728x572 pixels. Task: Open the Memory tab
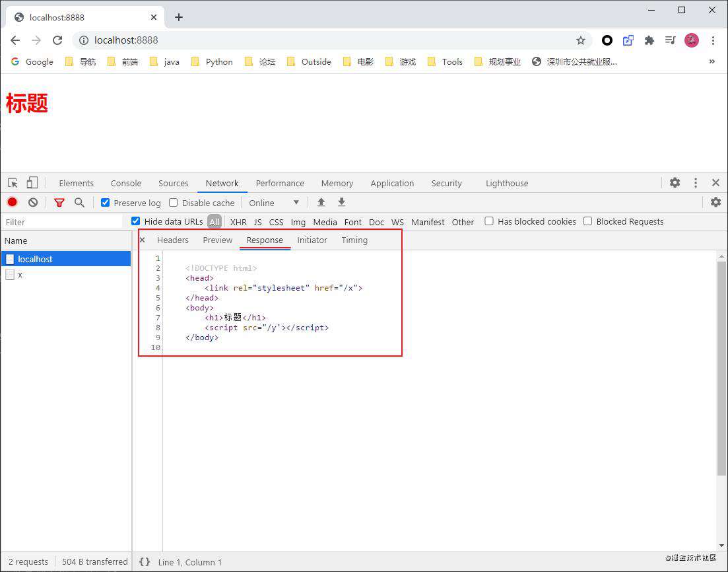(337, 183)
